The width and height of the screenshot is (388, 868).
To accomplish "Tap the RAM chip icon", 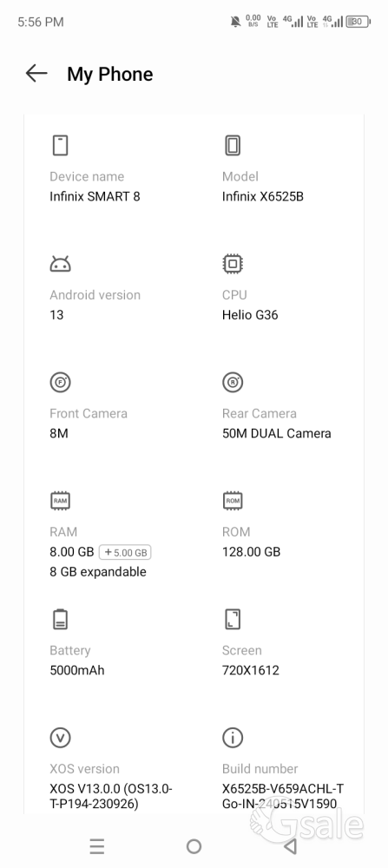I will click(x=61, y=501).
